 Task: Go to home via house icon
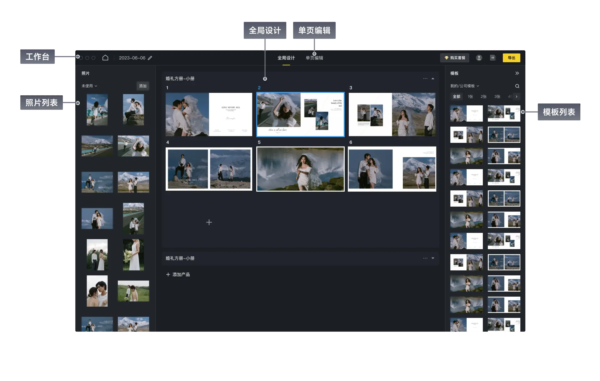[x=105, y=58]
